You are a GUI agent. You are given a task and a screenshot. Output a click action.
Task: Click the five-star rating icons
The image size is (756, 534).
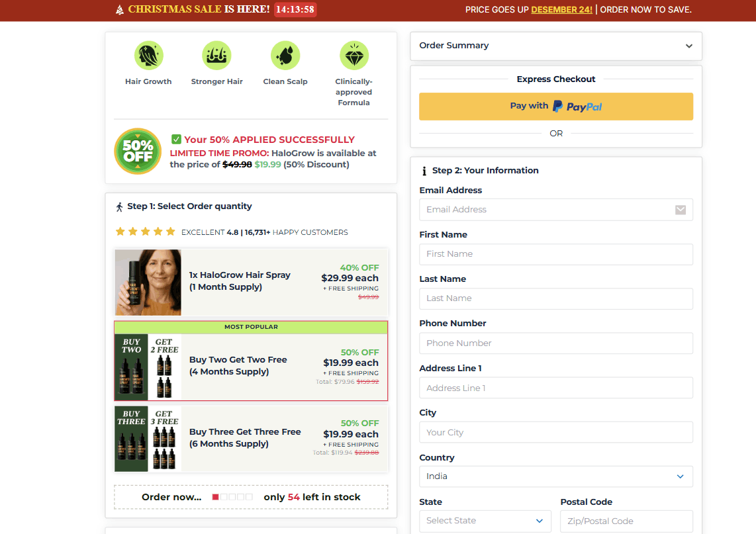click(x=145, y=232)
